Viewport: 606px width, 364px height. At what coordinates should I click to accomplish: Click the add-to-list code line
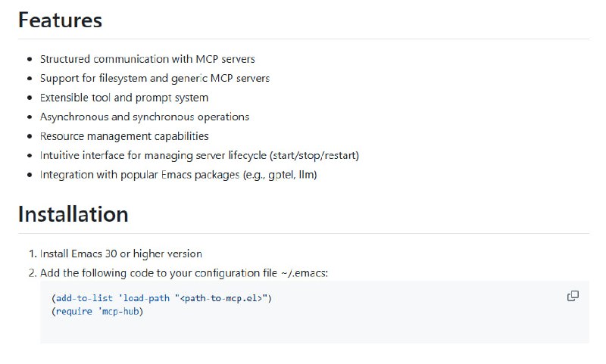click(161, 298)
